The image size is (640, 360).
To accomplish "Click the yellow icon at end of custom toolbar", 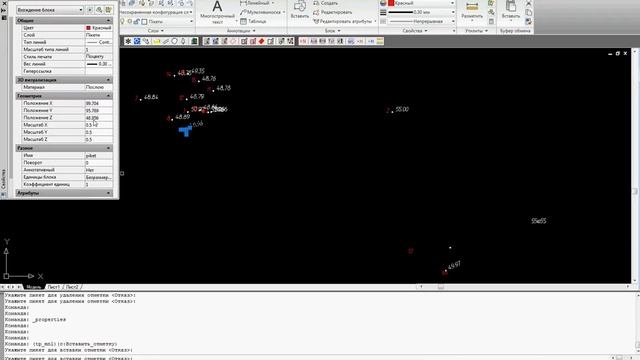I will tap(380, 41).
